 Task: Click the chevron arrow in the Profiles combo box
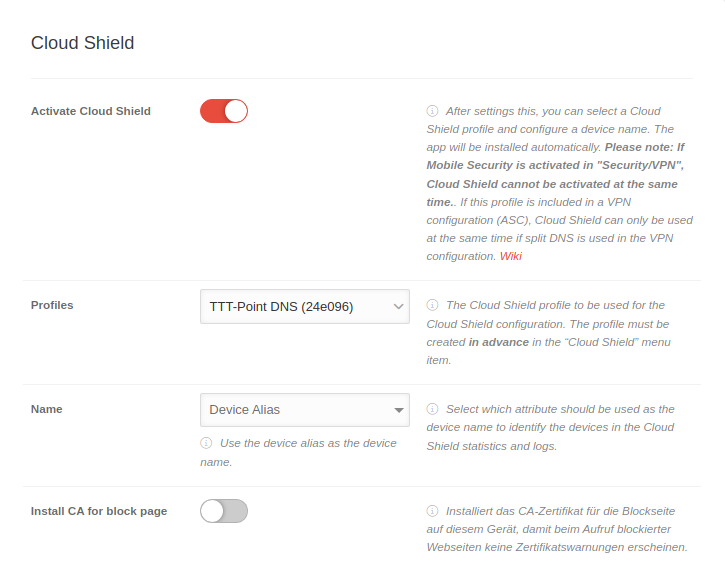[398, 306]
